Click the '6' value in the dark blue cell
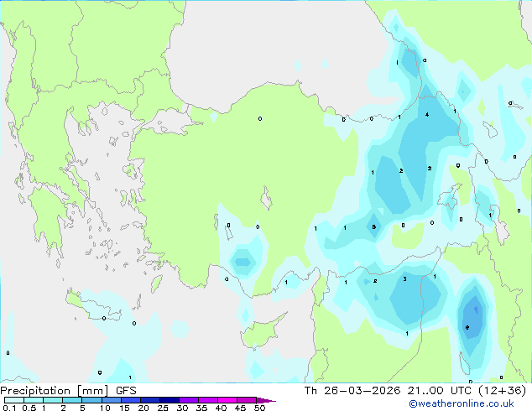Viewport: 532px width, 411px height. [467, 328]
